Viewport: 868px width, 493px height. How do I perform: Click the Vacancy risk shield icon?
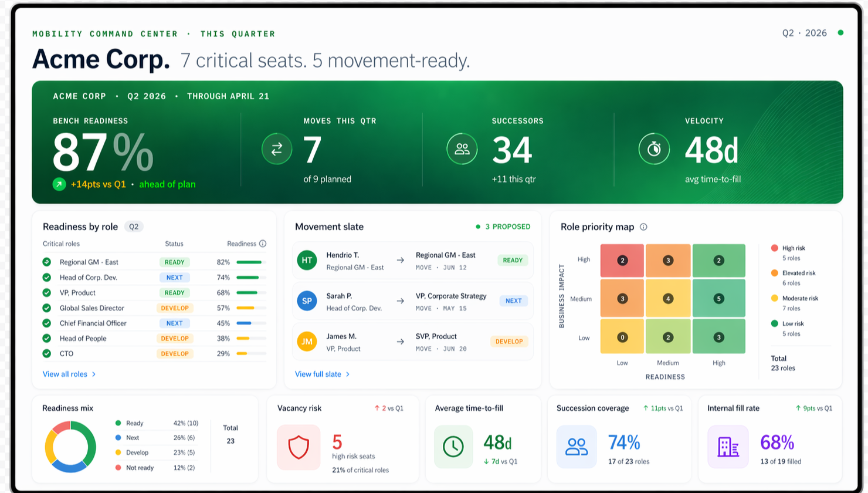pos(299,446)
